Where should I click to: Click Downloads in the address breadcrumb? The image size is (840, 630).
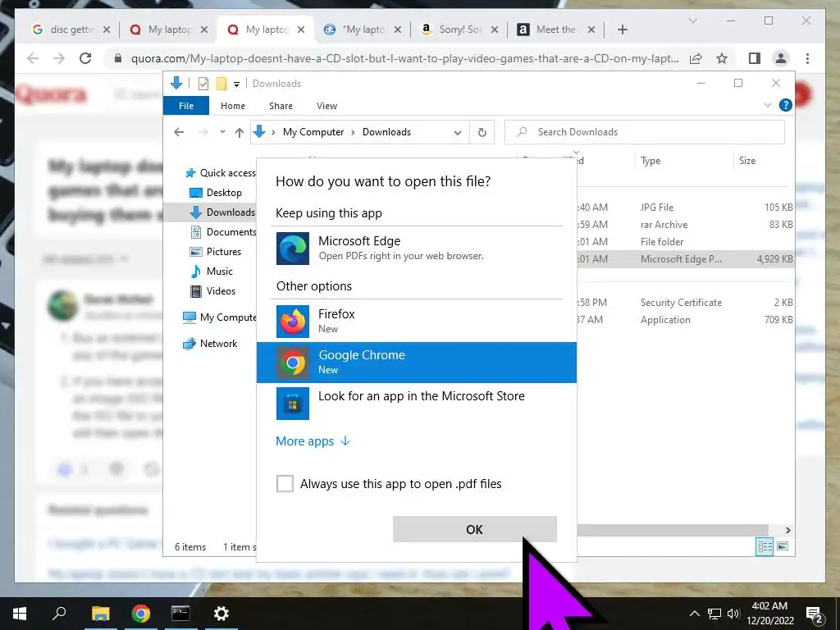coord(387,132)
